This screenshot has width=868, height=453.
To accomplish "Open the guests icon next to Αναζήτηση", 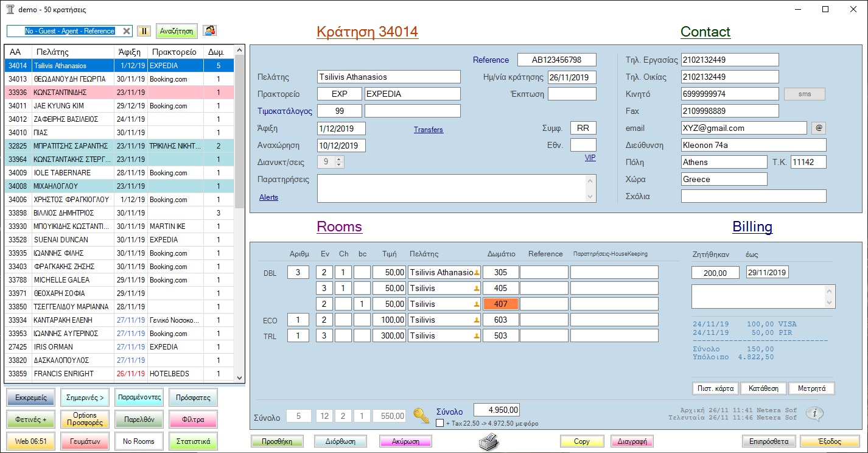I will tap(209, 30).
